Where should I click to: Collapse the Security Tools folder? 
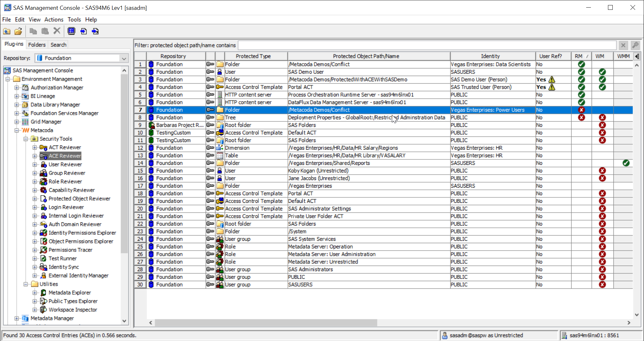[26, 139]
